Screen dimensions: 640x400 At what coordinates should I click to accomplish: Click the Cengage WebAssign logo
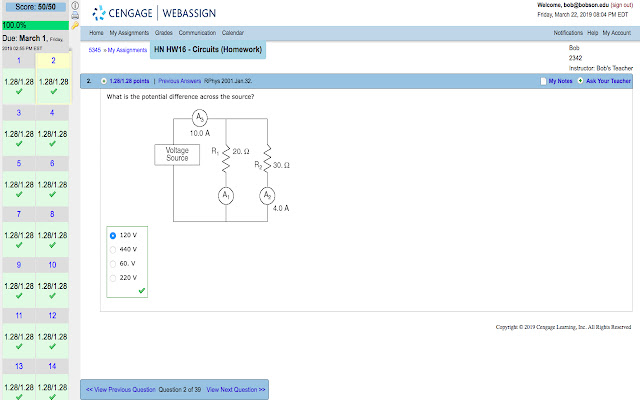(x=154, y=13)
